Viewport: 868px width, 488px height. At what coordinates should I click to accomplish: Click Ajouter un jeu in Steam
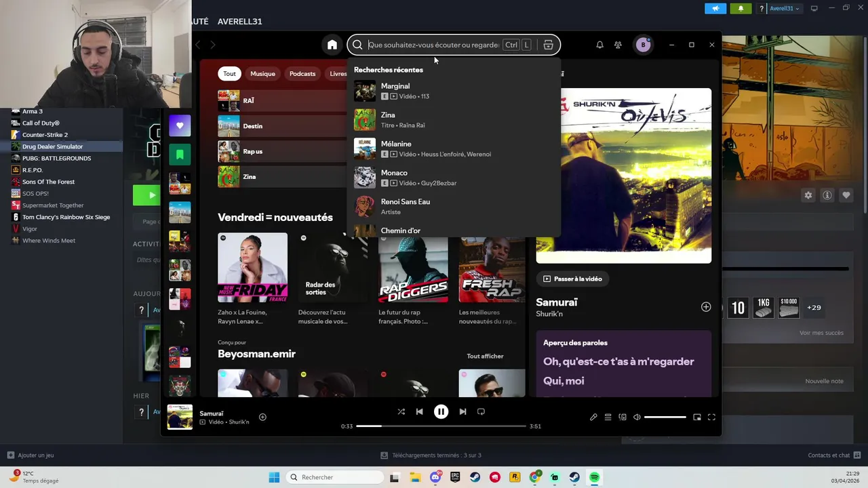[x=31, y=455]
